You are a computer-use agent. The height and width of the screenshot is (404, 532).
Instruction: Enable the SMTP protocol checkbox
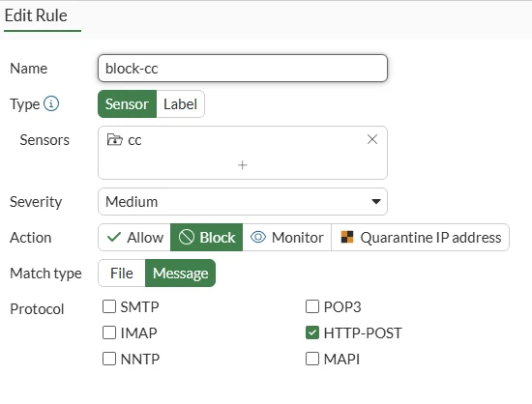(x=109, y=306)
